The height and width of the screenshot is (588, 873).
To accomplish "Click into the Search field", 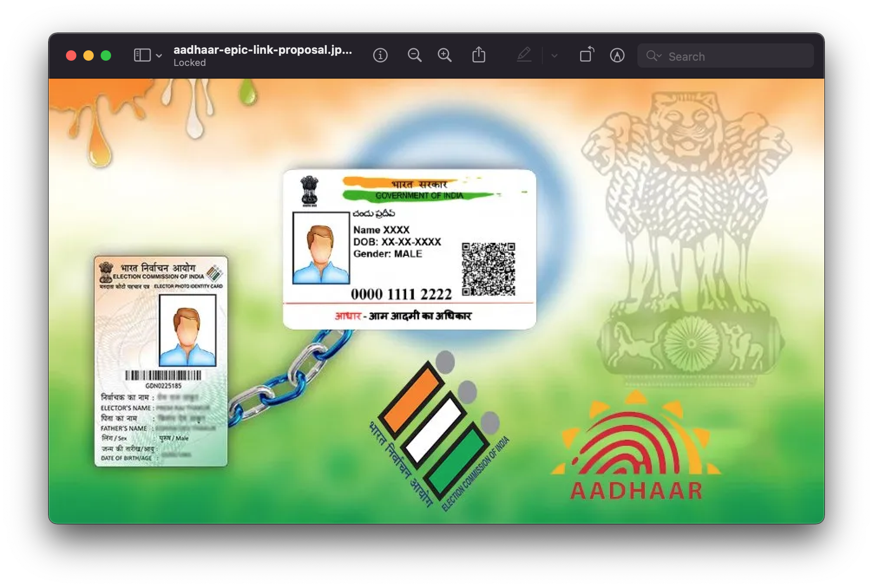I will point(725,56).
